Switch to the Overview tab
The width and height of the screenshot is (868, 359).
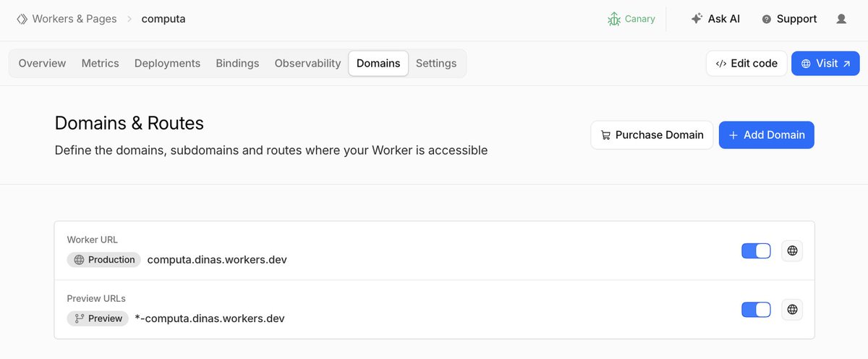pos(42,63)
